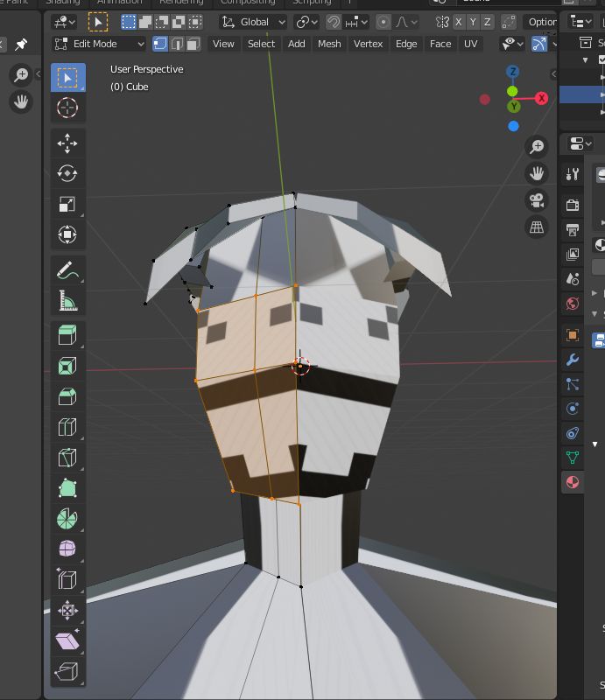Open Global transform orientation dropdown

(254, 22)
